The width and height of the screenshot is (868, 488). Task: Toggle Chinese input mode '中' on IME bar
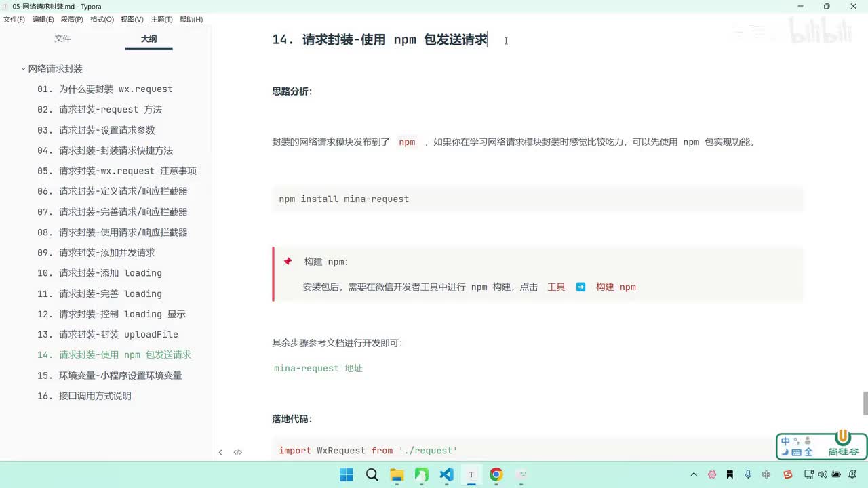click(786, 441)
